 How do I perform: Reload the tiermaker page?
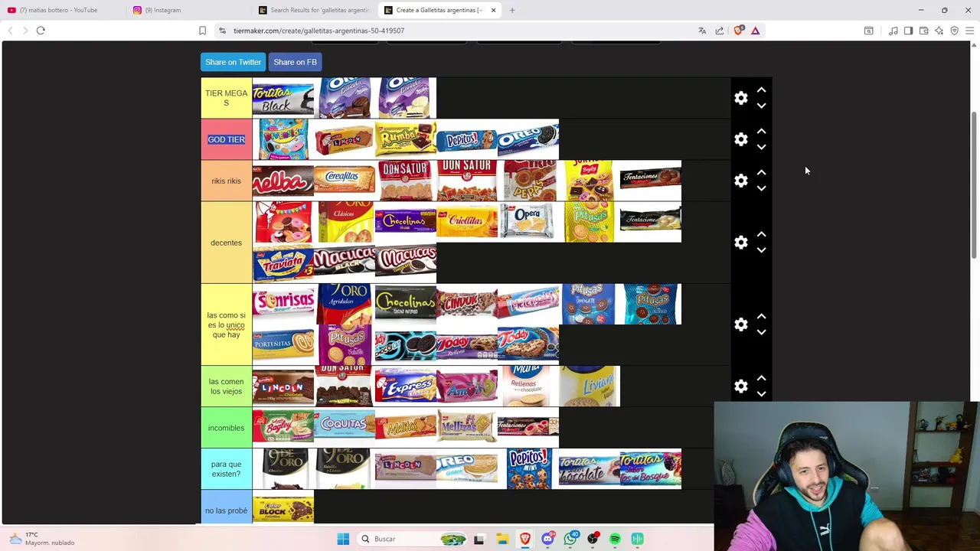[x=41, y=31]
